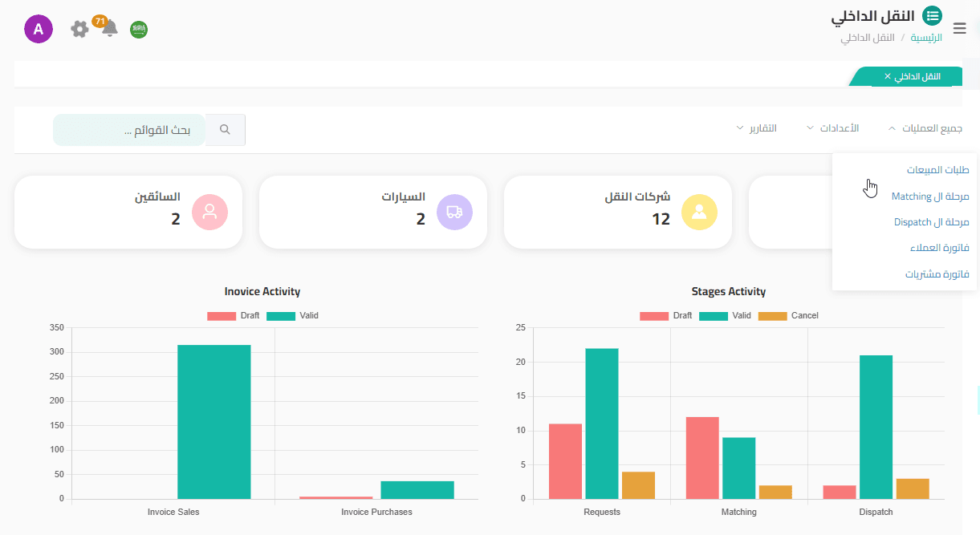The image size is (980, 535).
Task: Click the Saudi flag language icon
Action: point(139,30)
